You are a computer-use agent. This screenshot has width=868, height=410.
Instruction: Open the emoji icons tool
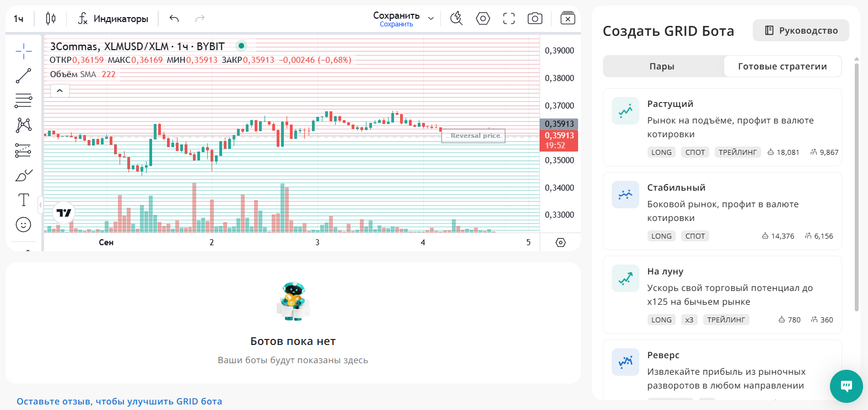tap(24, 224)
